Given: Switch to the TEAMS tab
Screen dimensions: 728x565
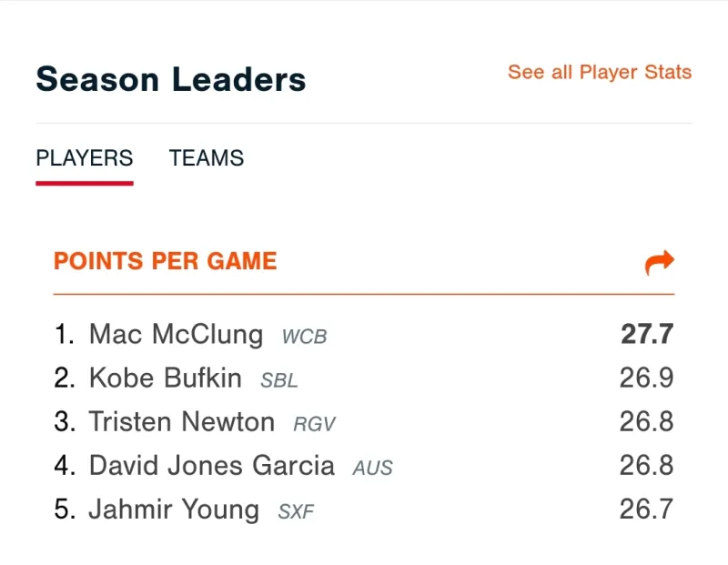Looking at the screenshot, I should [207, 158].
